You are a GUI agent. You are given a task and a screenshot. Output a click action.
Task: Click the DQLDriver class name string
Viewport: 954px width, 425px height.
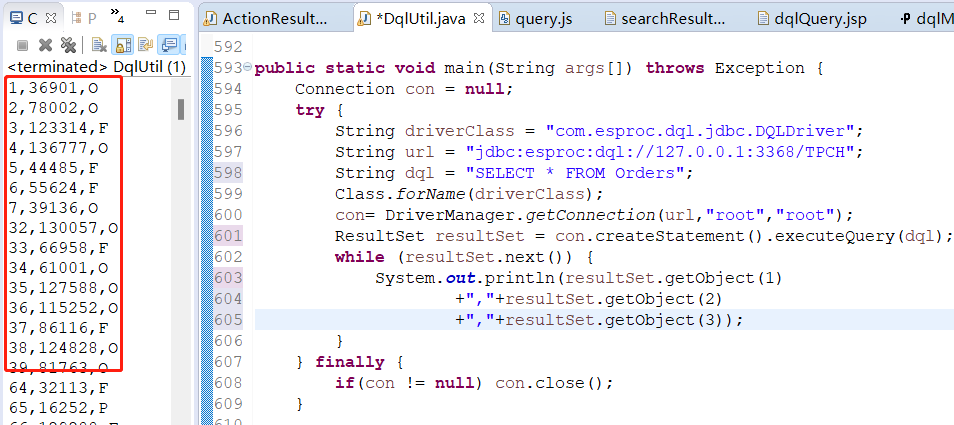701,131
